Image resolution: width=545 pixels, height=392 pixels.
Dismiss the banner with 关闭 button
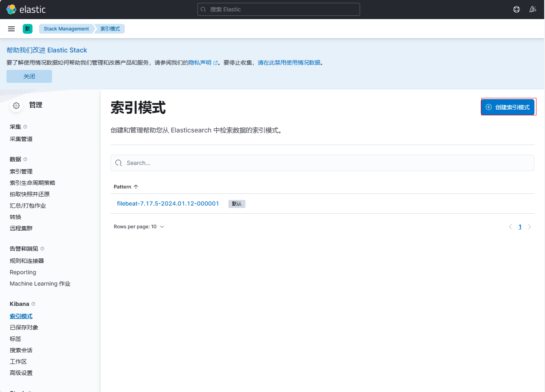coord(29,76)
